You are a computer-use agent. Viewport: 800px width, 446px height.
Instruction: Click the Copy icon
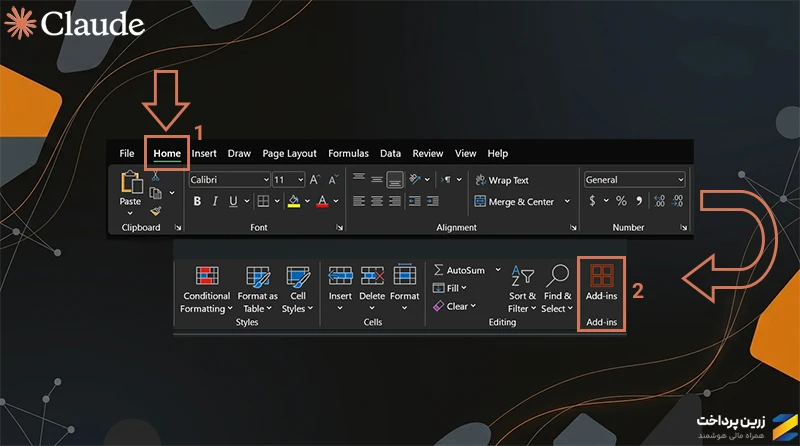156,193
